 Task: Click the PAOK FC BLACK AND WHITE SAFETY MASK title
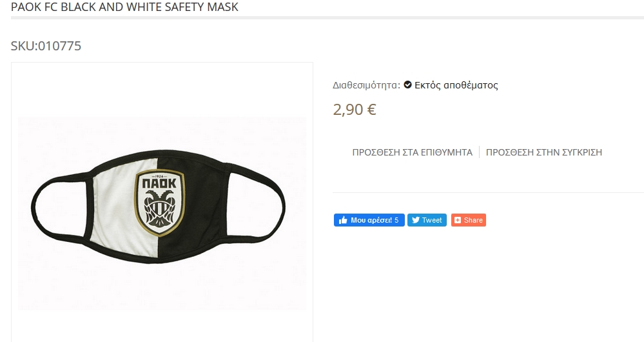tap(124, 7)
